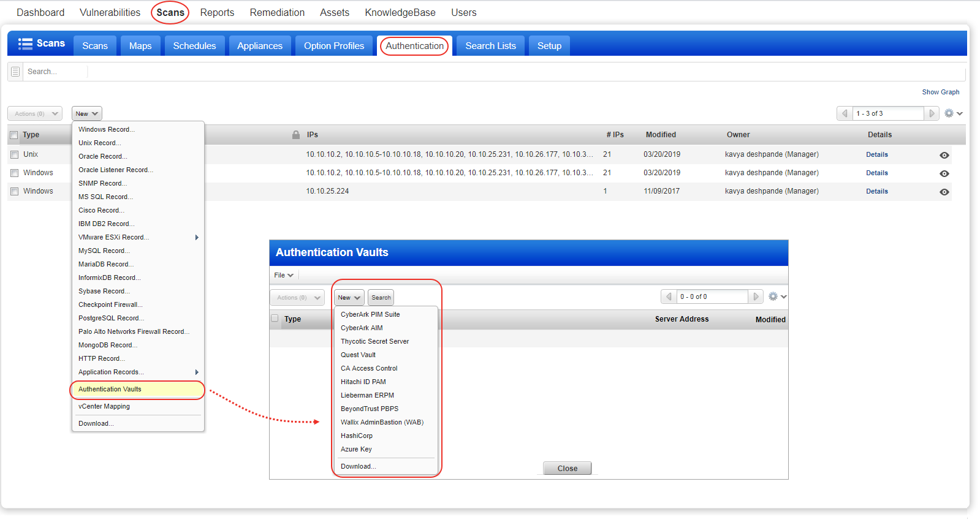The width and height of the screenshot is (980, 525).
Task: Switch to the Appliances tab
Action: [260, 46]
